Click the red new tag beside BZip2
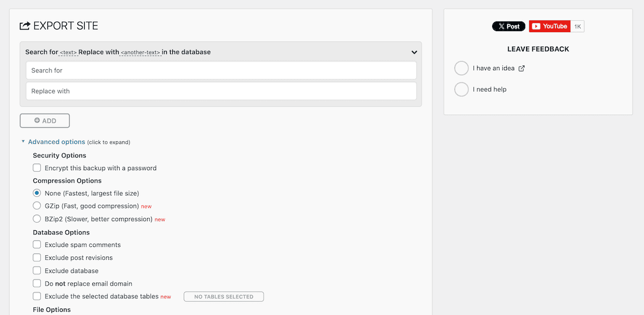This screenshot has height=315, width=644. click(160, 219)
